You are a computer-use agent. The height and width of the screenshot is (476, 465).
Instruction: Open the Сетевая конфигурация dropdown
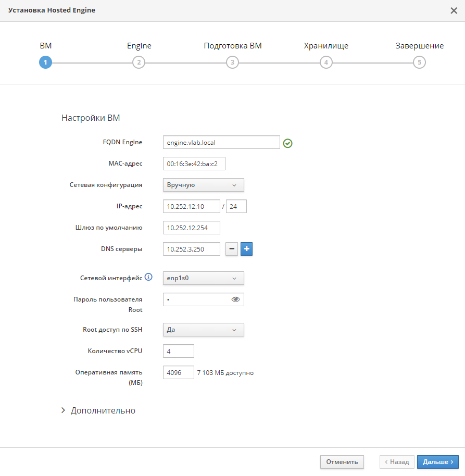[204, 185]
